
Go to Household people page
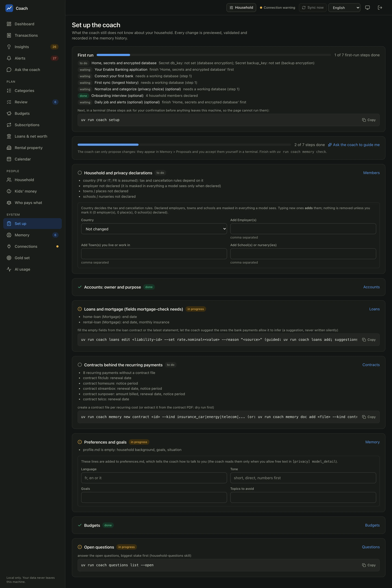click(33, 180)
